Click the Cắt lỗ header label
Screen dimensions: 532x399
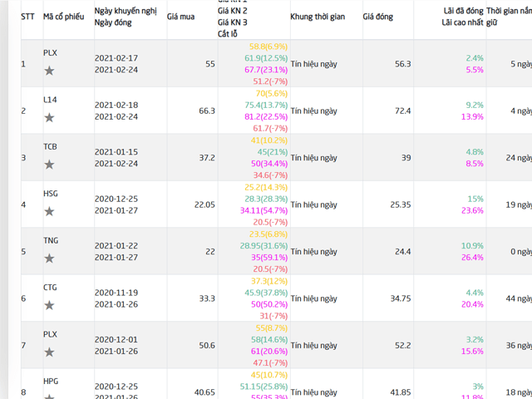227,34
